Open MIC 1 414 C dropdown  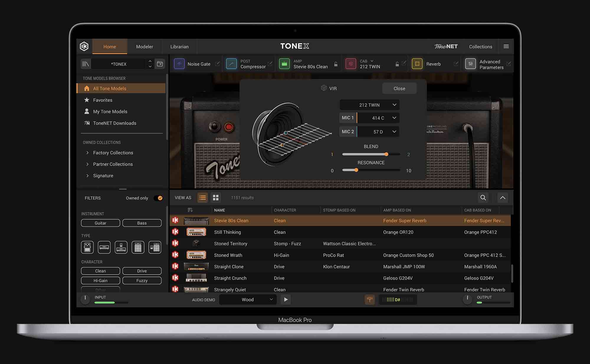pyautogui.click(x=378, y=118)
